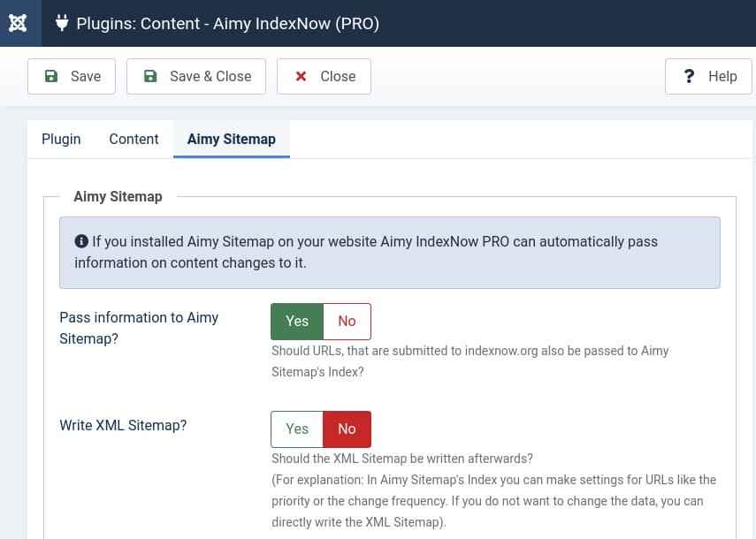Image resolution: width=756 pixels, height=539 pixels.
Task: Enable passing information to Aimy Sitemap
Action: point(296,321)
